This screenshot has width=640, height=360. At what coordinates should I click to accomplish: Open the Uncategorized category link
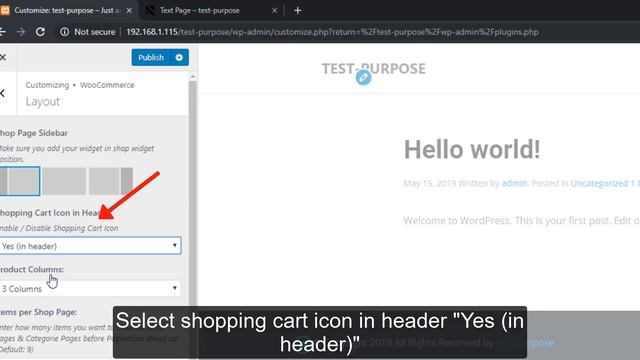[x=599, y=183]
